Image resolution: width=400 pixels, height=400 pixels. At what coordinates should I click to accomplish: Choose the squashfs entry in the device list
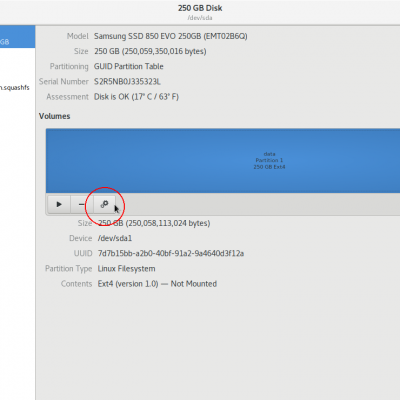[15, 88]
